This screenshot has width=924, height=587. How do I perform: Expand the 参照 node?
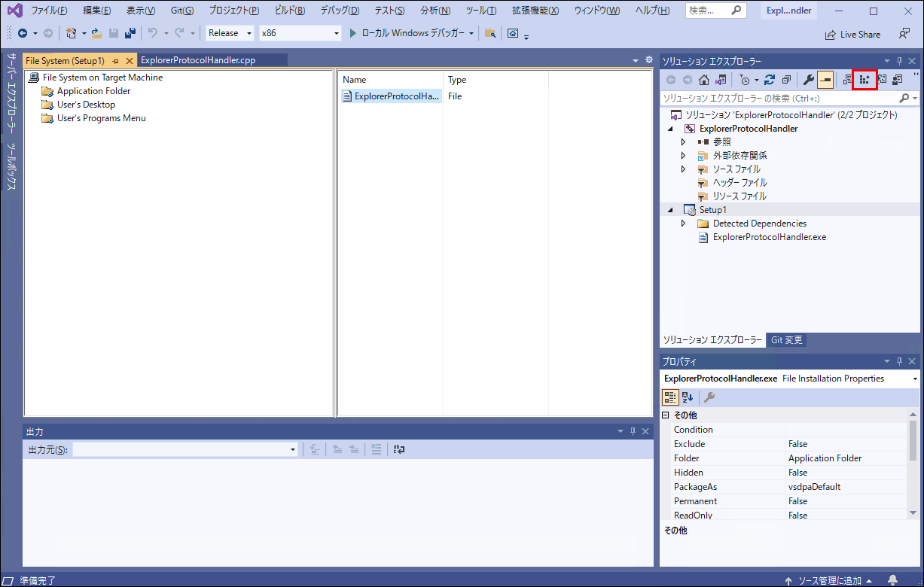pos(683,141)
